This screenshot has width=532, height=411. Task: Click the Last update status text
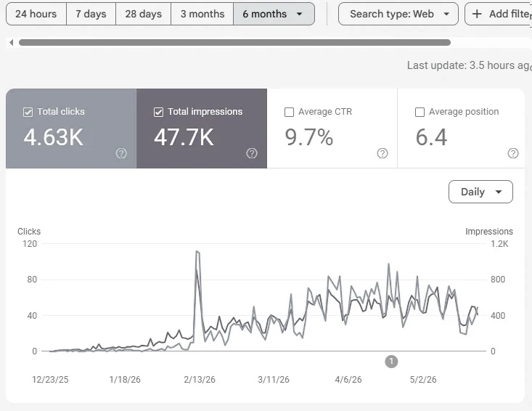tap(470, 65)
